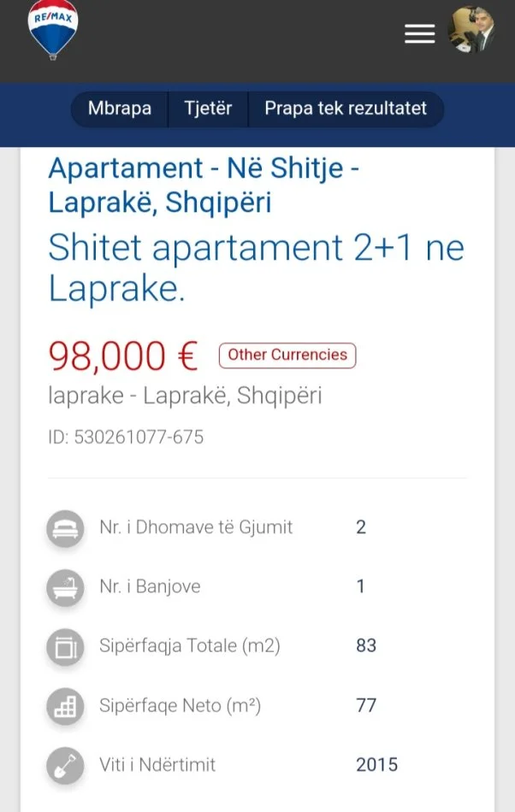
Task: Click Prapa tek rezultatet
Action: [346, 109]
